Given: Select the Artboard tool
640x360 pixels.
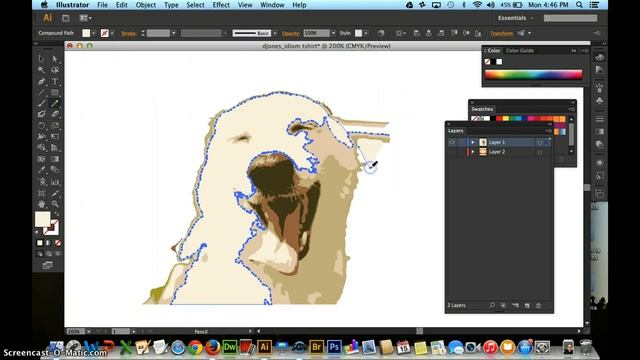Looking at the screenshot, I should coord(42,193).
